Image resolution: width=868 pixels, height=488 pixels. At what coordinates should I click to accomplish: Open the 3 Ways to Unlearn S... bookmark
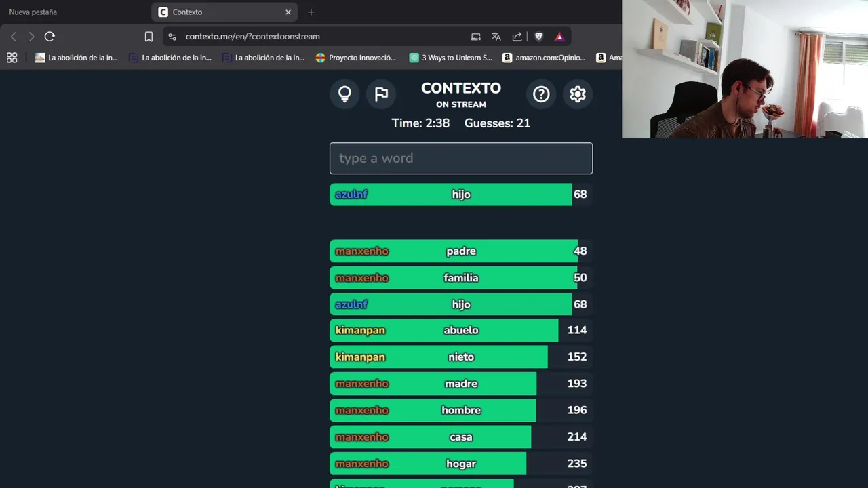click(451, 58)
